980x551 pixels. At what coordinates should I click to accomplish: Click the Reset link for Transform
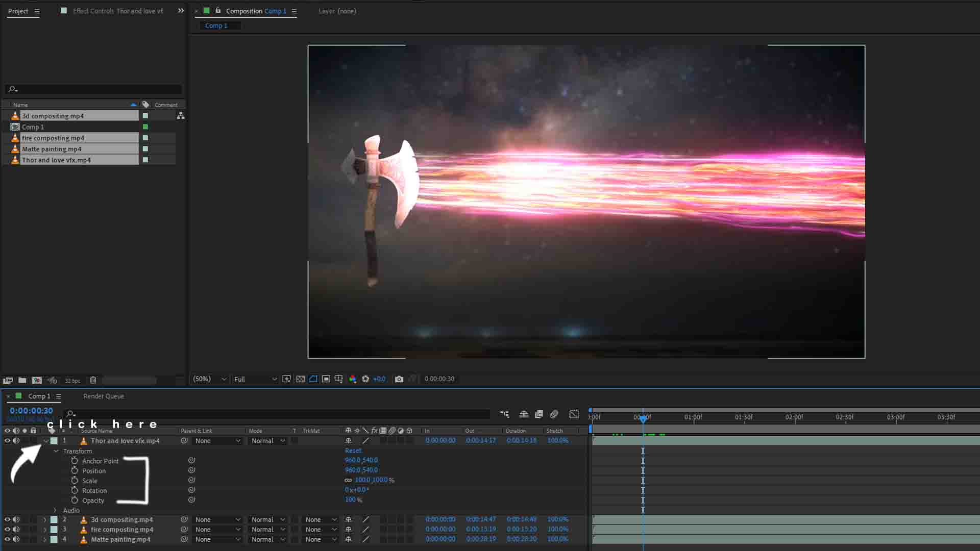353,450
